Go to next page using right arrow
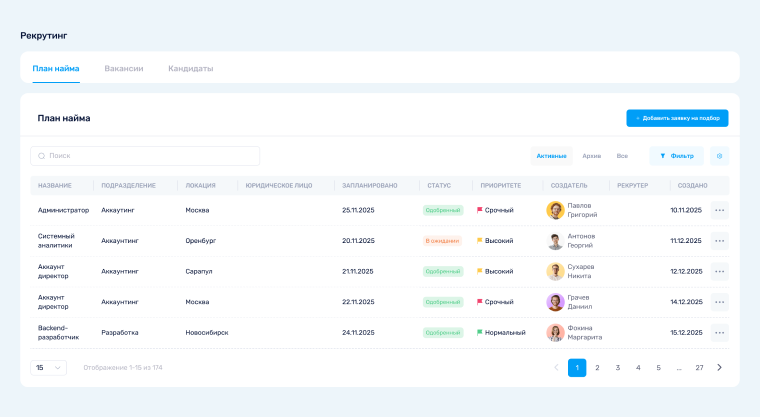This screenshot has height=417, width=760. coord(719,368)
